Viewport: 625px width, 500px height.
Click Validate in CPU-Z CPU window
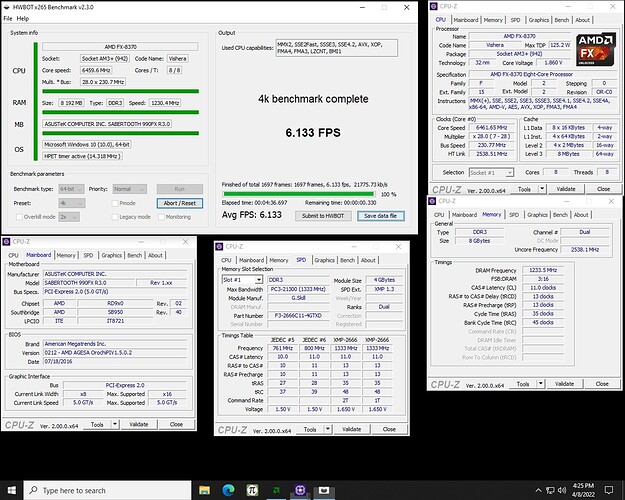coord(566,189)
